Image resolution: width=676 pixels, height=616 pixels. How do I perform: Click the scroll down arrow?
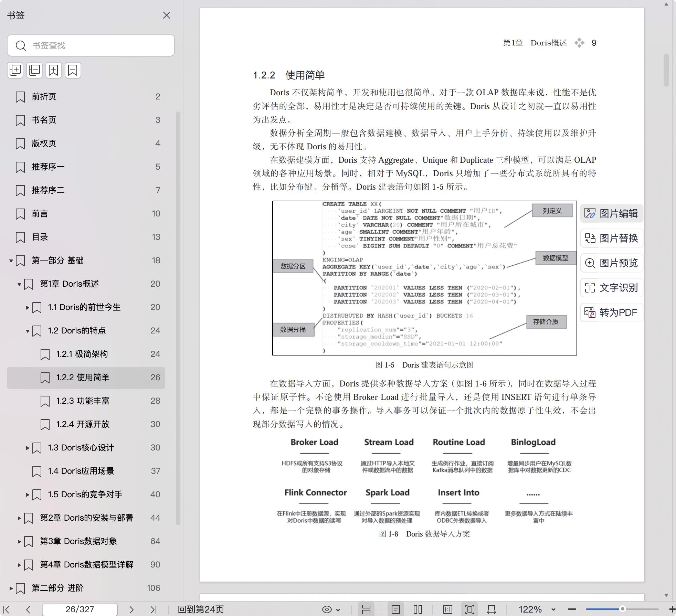pyautogui.click(x=666, y=595)
